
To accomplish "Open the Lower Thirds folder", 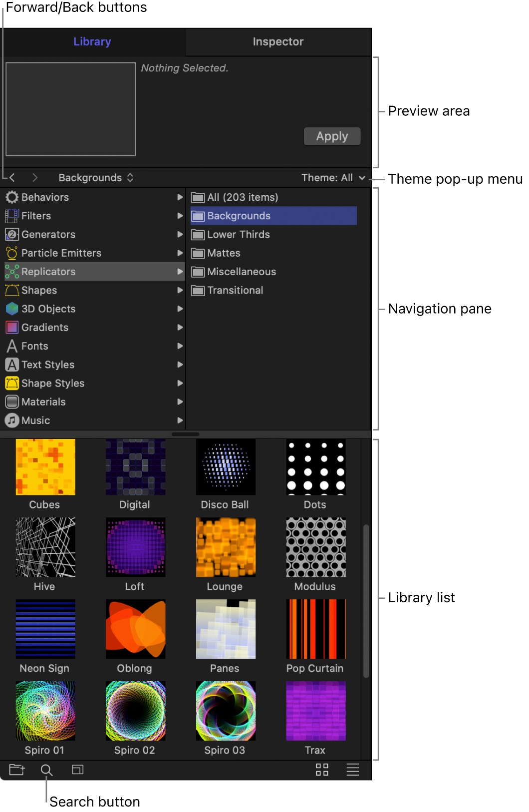I will click(x=238, y=235).
